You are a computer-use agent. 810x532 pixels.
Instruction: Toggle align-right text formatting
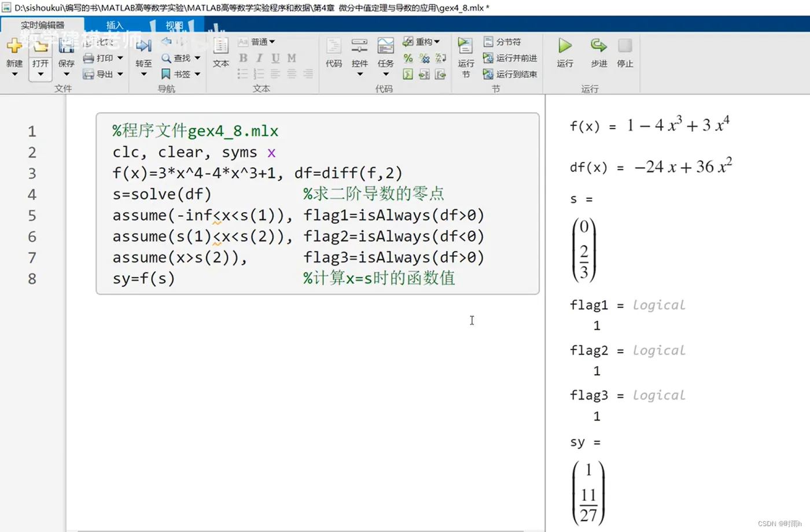[308, 73]
